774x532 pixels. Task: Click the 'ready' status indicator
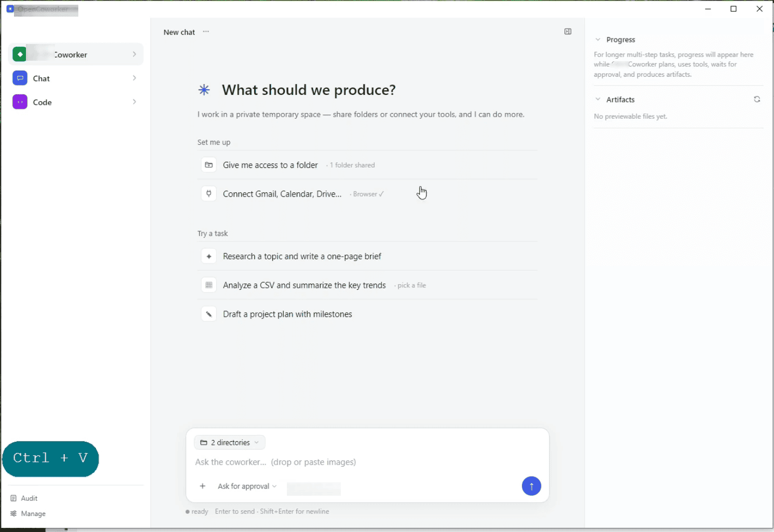197,512
